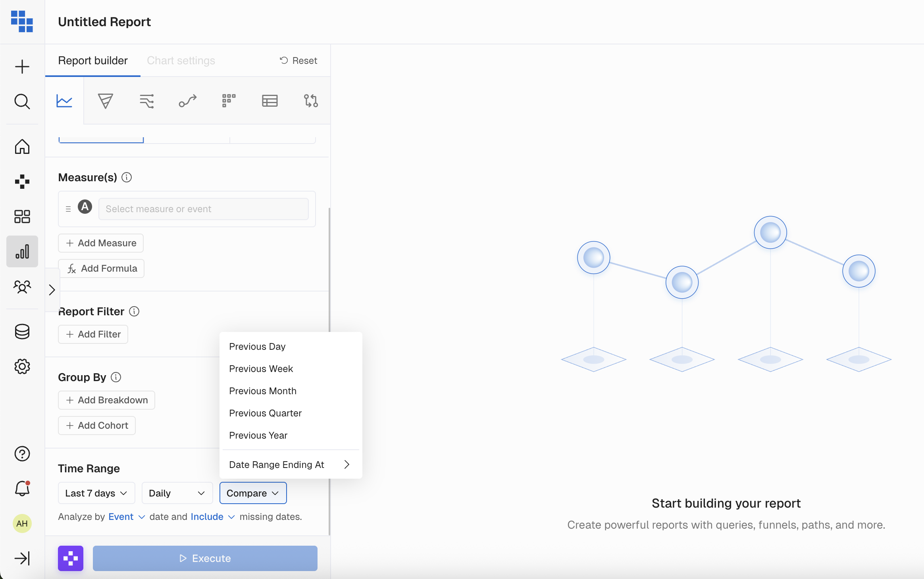Click the Add Cohort button
The height and width of the screenshot is (579, 924).
click(x=97, y=426)
